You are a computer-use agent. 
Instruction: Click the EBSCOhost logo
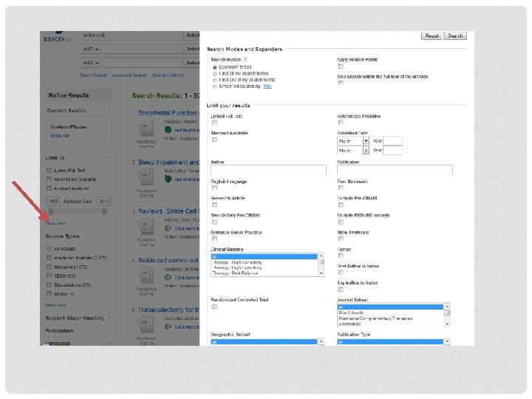pos(58,38)
